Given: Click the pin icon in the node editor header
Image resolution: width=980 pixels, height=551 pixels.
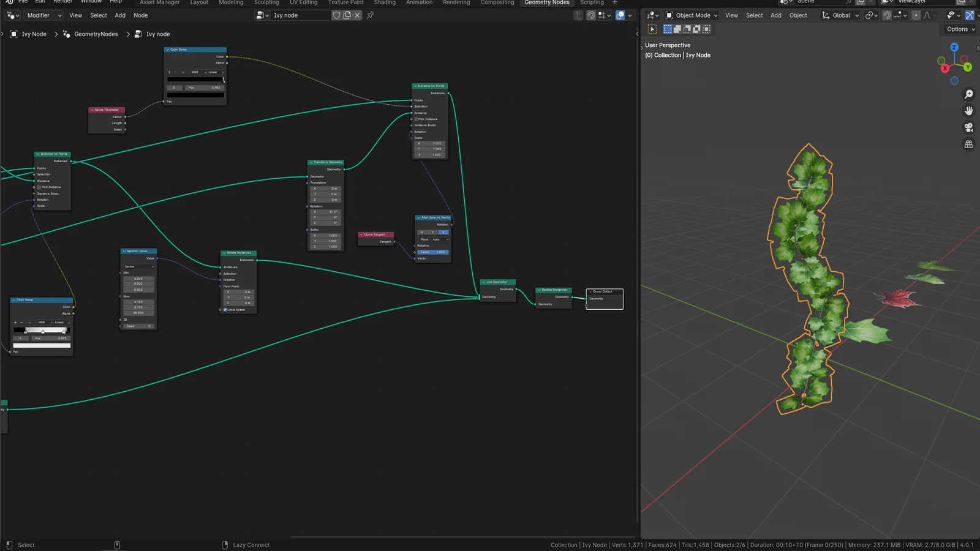Looking at the screenshot, I should (370, 15).
